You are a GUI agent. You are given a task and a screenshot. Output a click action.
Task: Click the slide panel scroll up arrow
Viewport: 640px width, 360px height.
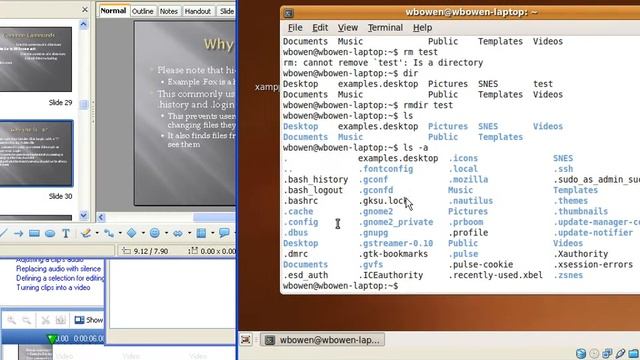(84, 25)
